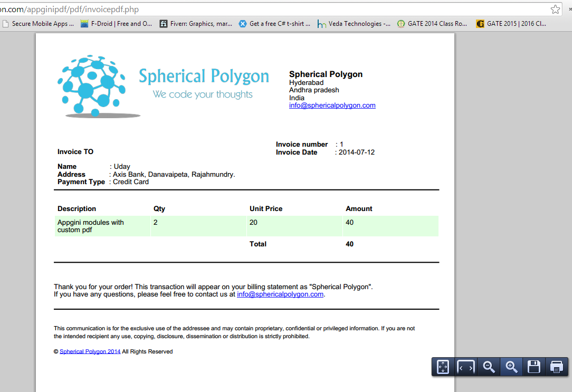Viewport: 572px width, 392px height.
Task: Click the contact email link in the thank-you note
Action: pos(280,294)
